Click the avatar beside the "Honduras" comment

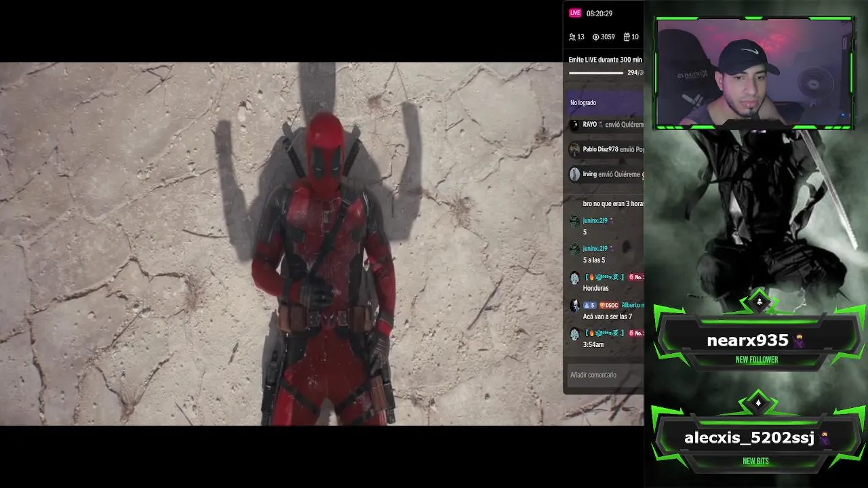coord(574,277)
